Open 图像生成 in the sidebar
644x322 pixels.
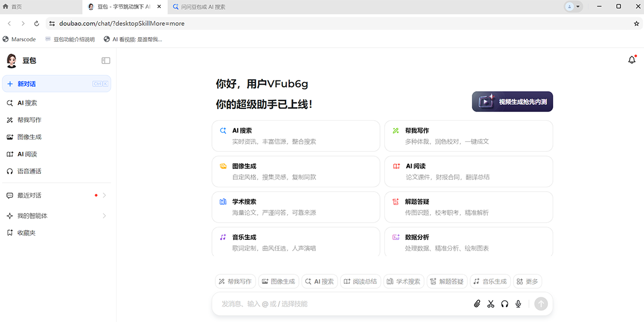point(56,137)
